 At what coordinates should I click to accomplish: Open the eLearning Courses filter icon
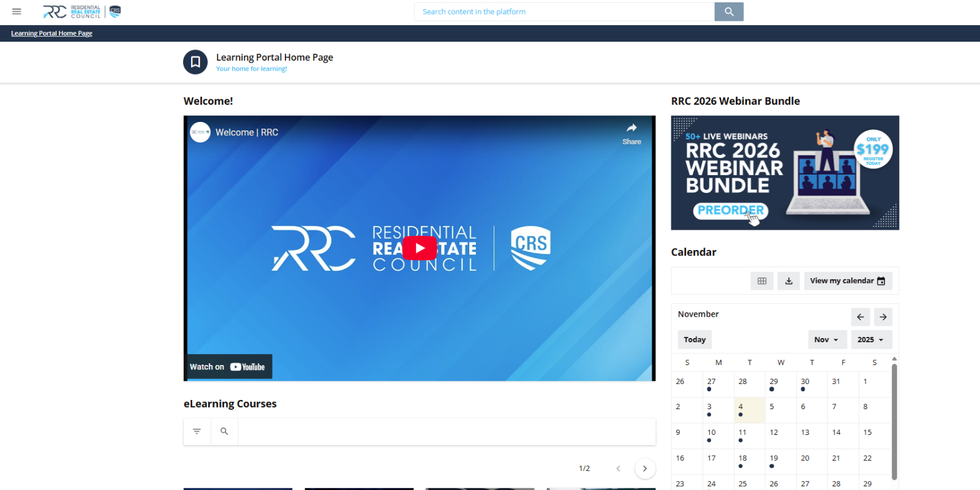click(x=197, y=431)
